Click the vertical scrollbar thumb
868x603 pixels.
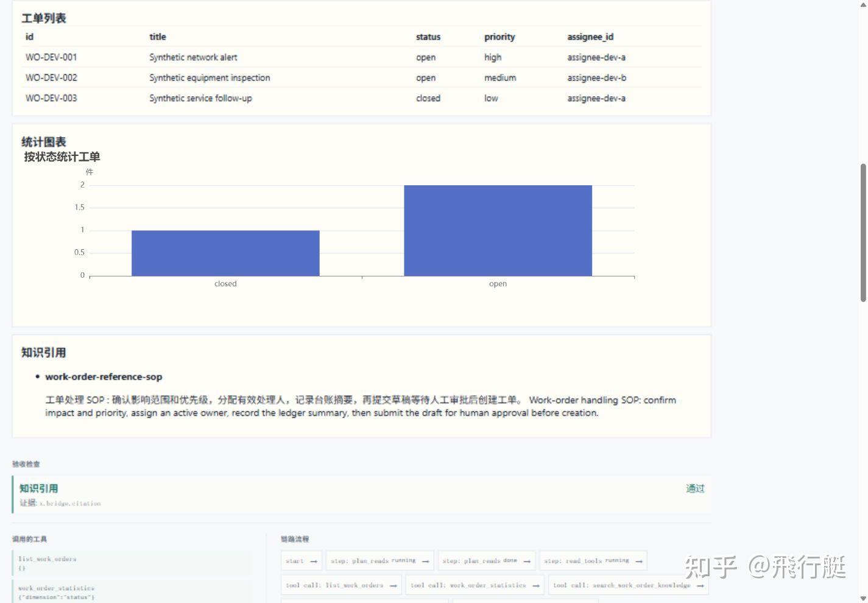[863, 232]
